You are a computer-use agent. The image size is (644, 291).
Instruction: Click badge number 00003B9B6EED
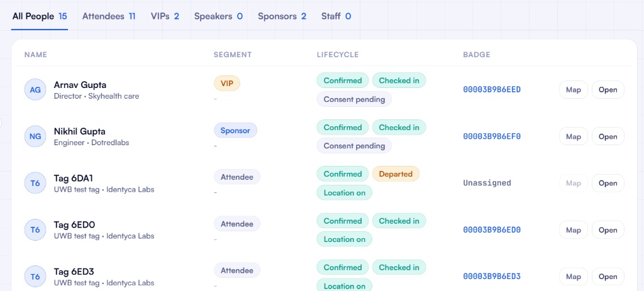492,89
